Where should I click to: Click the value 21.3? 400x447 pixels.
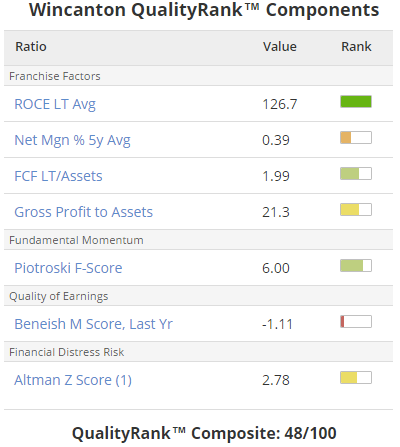coord(276,212)
